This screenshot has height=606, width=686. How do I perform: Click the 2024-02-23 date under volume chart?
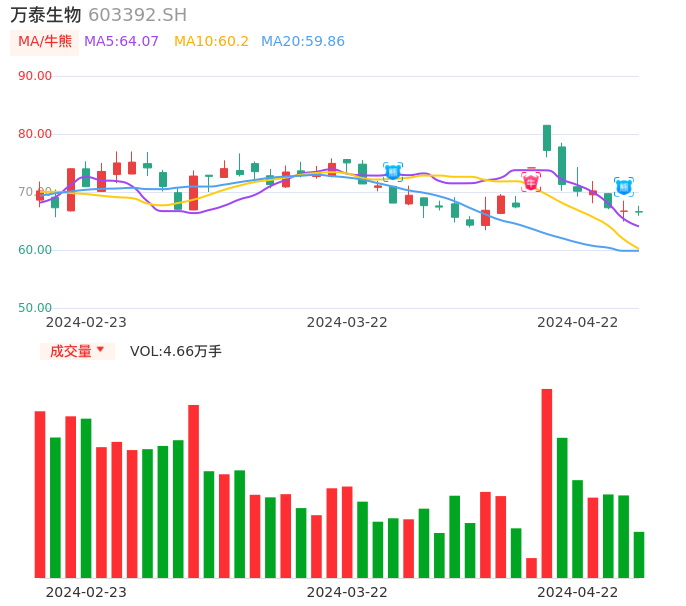(86, 592)
